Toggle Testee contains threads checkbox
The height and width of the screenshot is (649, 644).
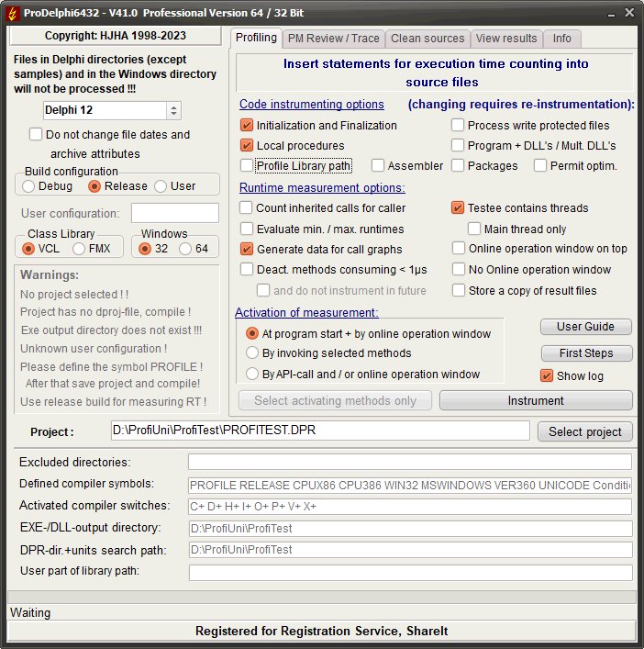[458, 208]
